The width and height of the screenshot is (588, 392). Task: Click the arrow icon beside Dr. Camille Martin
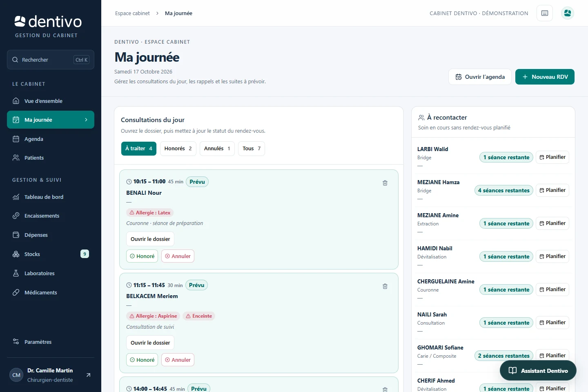[x=88, y=375]
